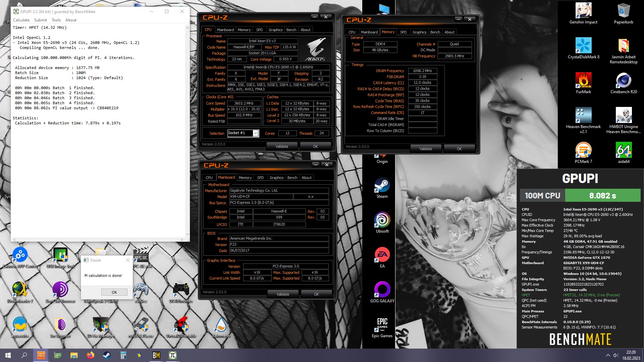Click the volume icon in system tray
Viewport: 644px width, 362px height.
click(616, 355)
